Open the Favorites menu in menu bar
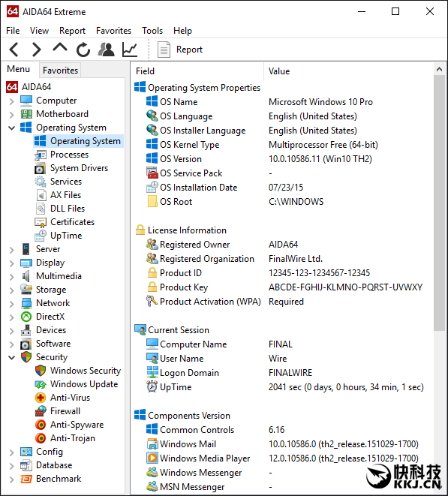 pyautogui.click(x=113, y=31)
